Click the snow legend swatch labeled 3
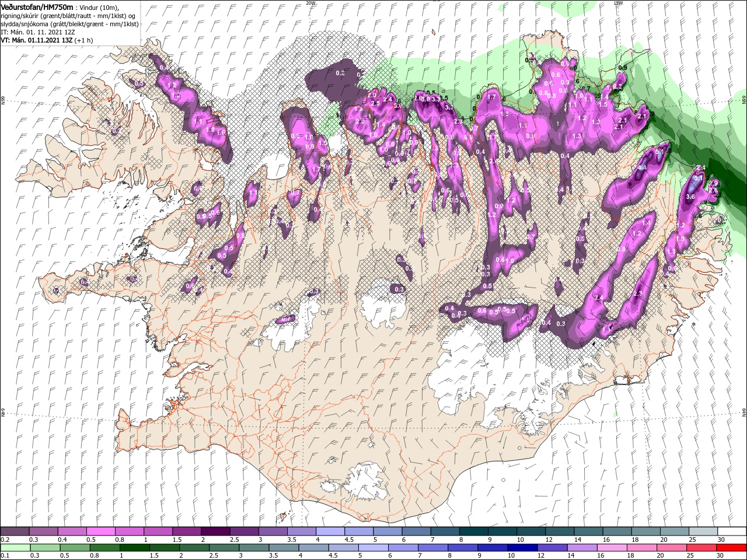The height and width of the screenshot is (560, 747). (x=272, y=531)
